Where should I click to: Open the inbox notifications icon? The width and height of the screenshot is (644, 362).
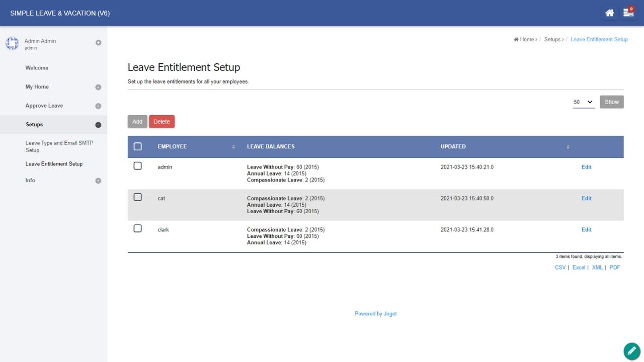[628, 13]
